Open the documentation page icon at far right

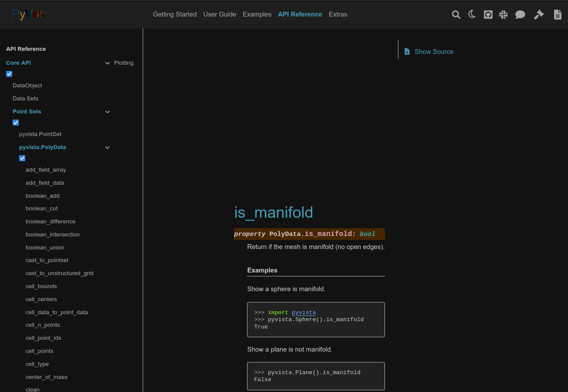pyautogui.click(x=558, y=14)
